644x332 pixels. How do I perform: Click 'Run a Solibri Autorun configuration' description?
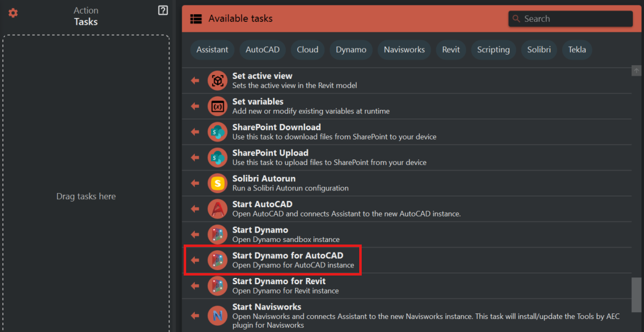[x=290, y=188]
